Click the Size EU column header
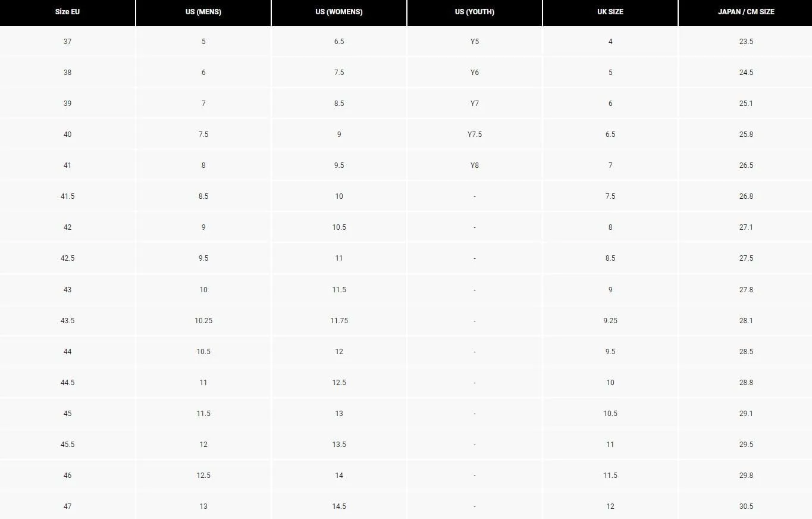812x519 pixels. click(x=67, y=12)
